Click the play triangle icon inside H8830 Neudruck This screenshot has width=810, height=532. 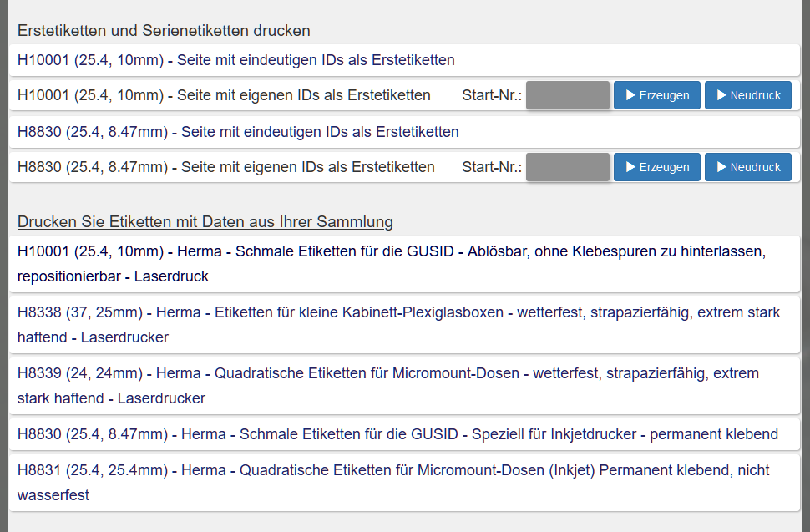720,166
